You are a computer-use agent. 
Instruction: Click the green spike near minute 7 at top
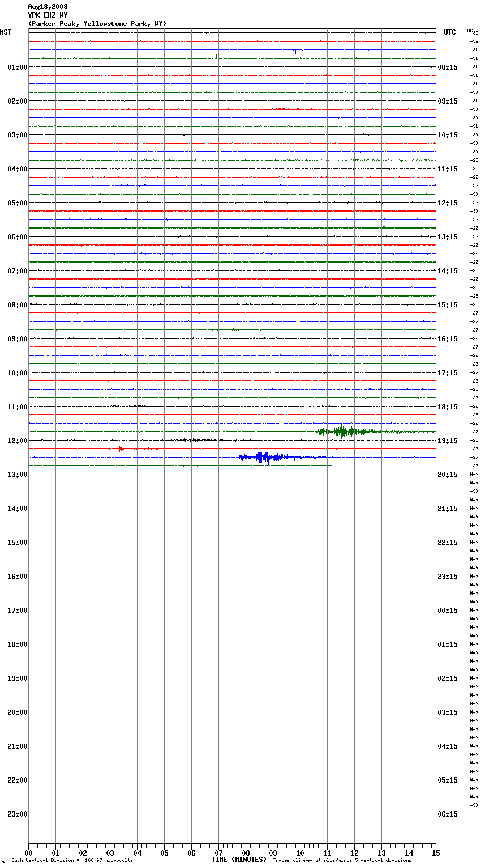[217, 54]
